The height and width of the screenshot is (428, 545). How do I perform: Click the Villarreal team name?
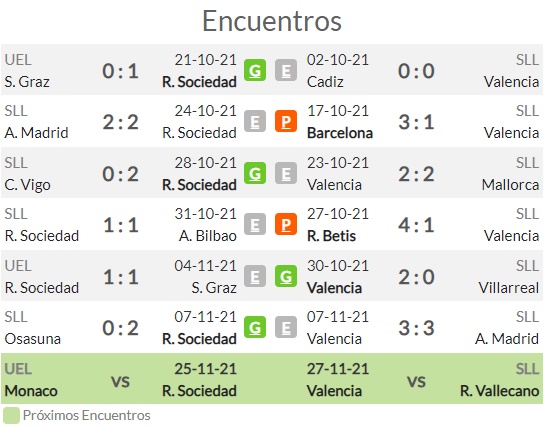tap(509, 288)
